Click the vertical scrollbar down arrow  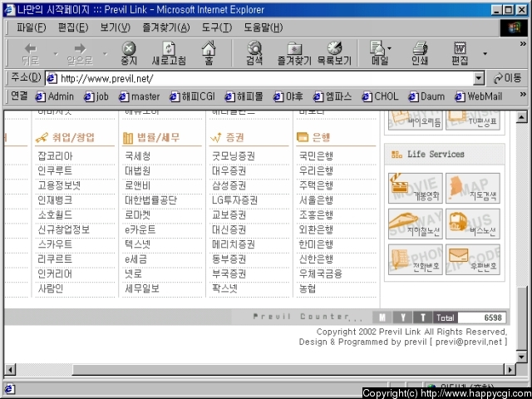pos(521,357)
